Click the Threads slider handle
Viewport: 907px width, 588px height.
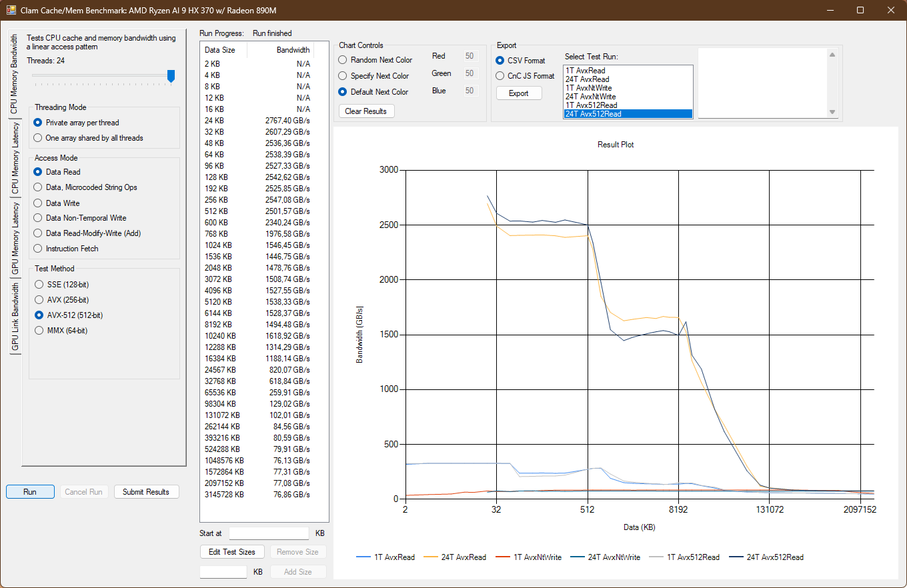point(171,76)
